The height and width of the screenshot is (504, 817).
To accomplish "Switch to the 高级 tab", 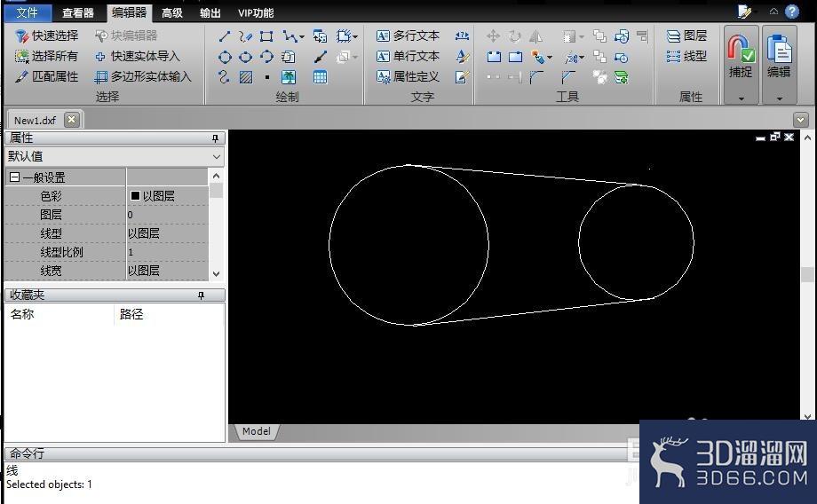I will click(x=172, y=13).
